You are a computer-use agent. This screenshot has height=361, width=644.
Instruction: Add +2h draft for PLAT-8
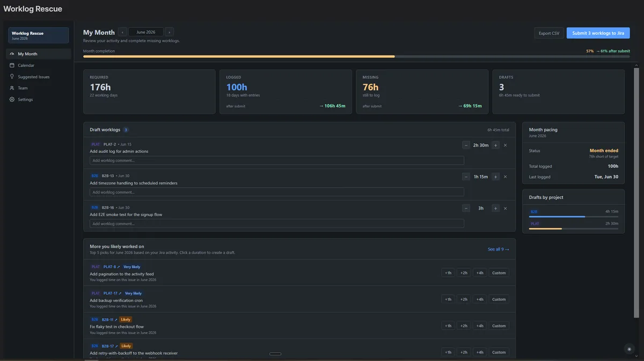(464, 272)
